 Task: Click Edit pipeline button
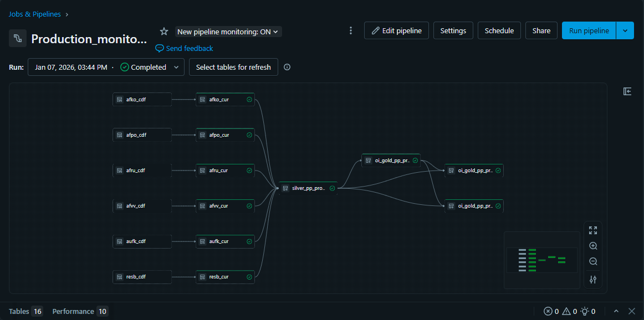tap(396, 30)
